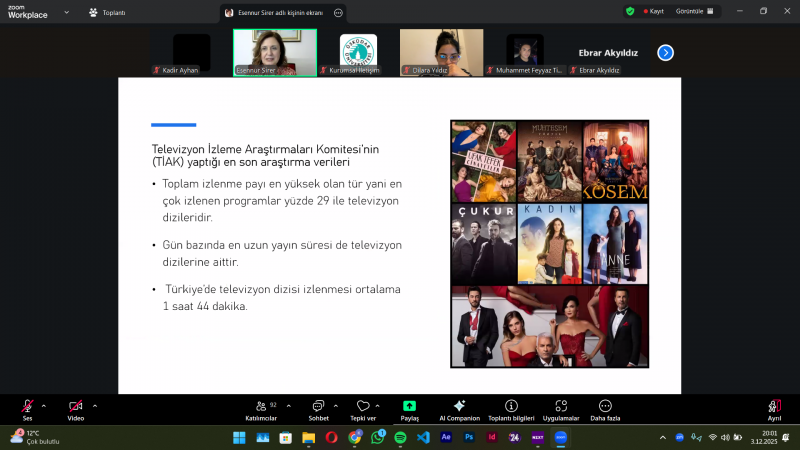Unmute microphone with the Ses button
The height and width of the screenshot is (450, 800).
[x=27, y=407]
